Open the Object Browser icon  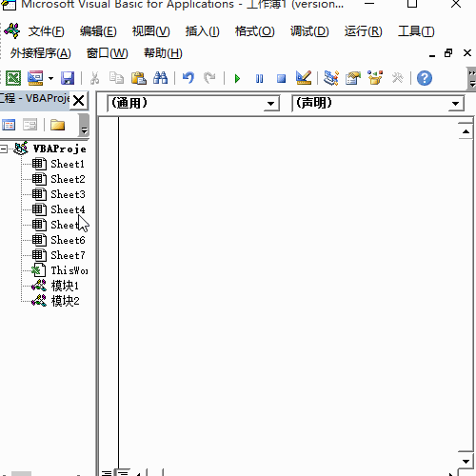click(375, 78)
